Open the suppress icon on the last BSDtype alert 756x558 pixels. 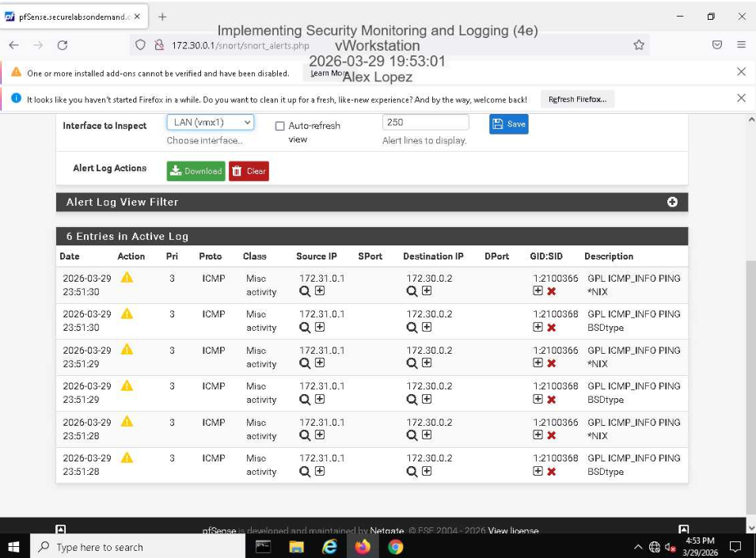pyautogui.click(x=537, y=471)
